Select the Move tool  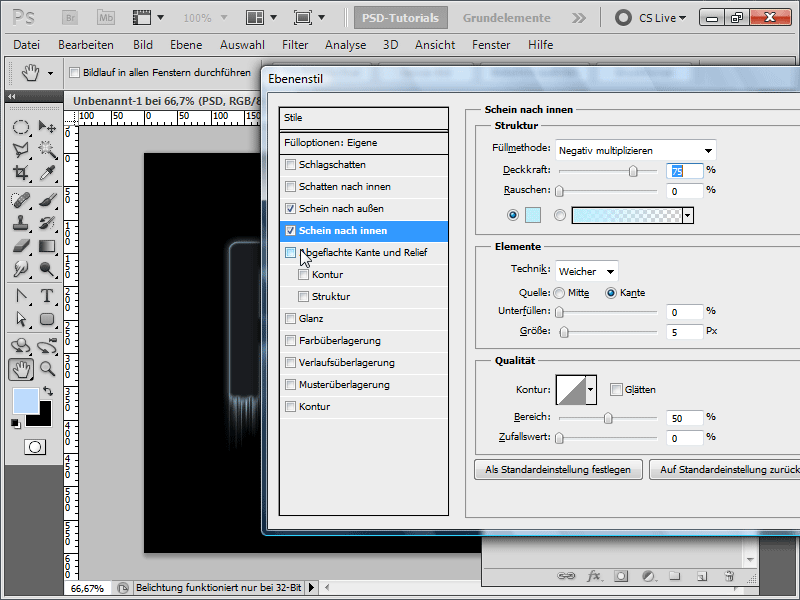click(47, 127)
